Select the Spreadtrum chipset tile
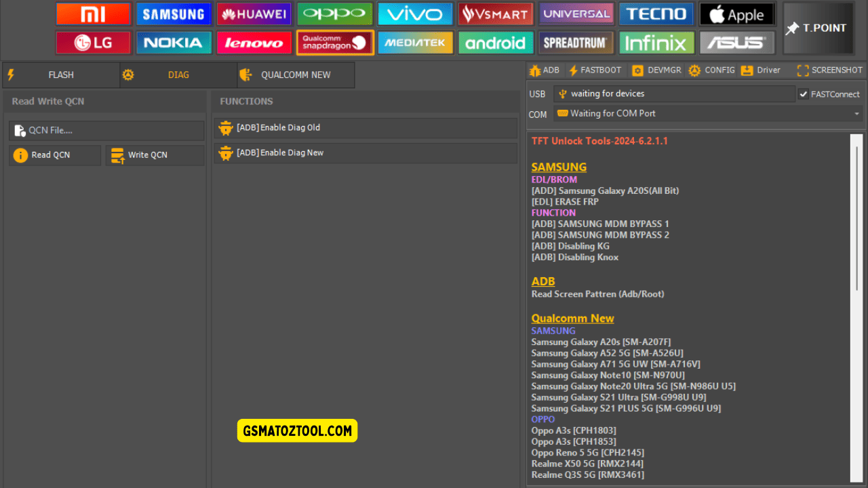Screen dimensions: 868x488 (576, 43)
